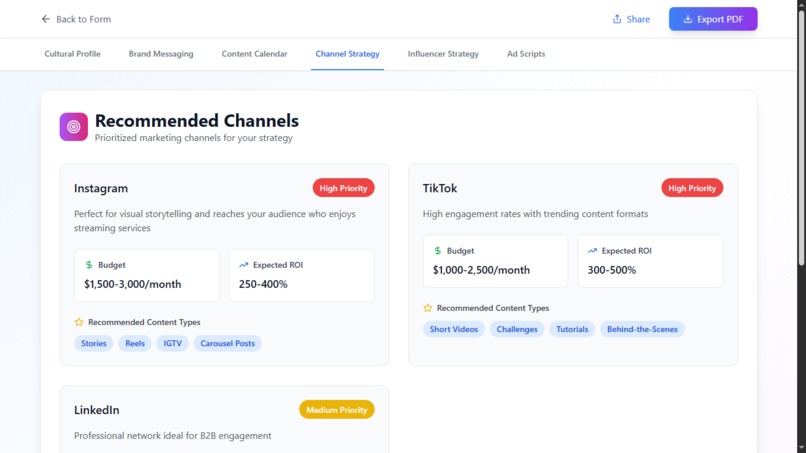Screen dimensions: 806x453
Task: Click the $1,000-2,500/month budget value
Action: 481,270
